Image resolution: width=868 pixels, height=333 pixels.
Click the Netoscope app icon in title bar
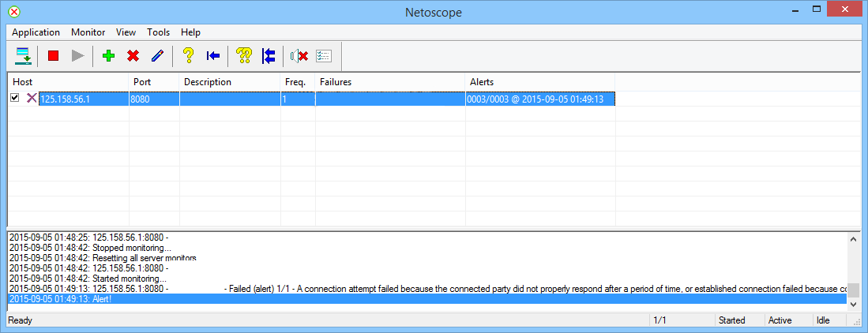tap(14, 12)
